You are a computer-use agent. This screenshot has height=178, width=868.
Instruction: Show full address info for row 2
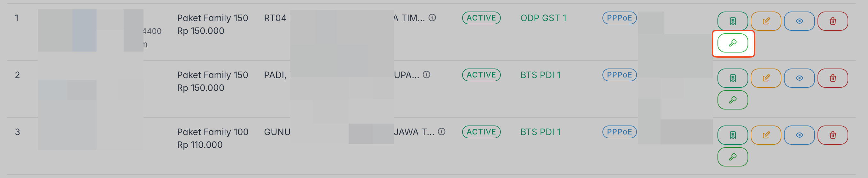(x=426, y=75)
